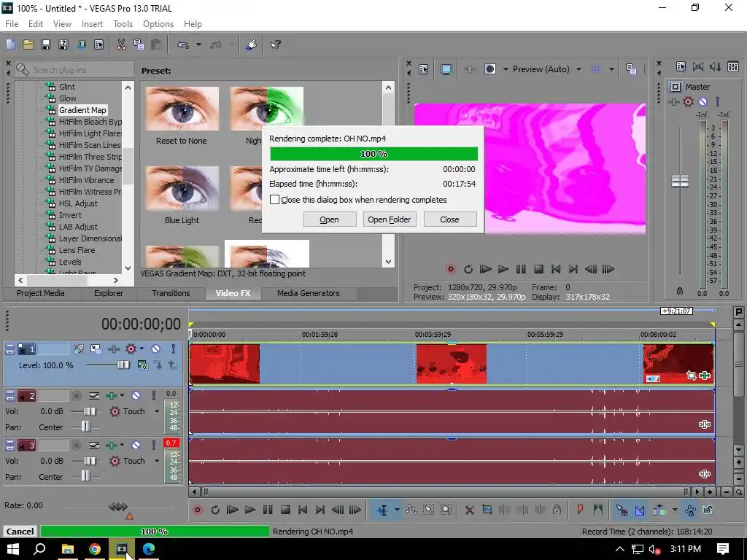Viewport: 747px width, 560px height.
Task: Minimize track 1 using its collapse button
Action: (10, 349)
